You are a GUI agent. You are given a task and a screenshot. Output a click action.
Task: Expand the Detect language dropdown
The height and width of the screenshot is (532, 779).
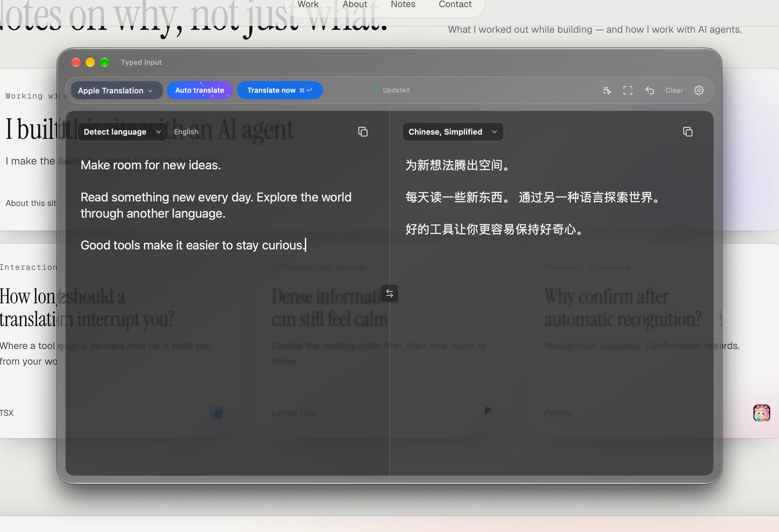[x=122, y=132]
